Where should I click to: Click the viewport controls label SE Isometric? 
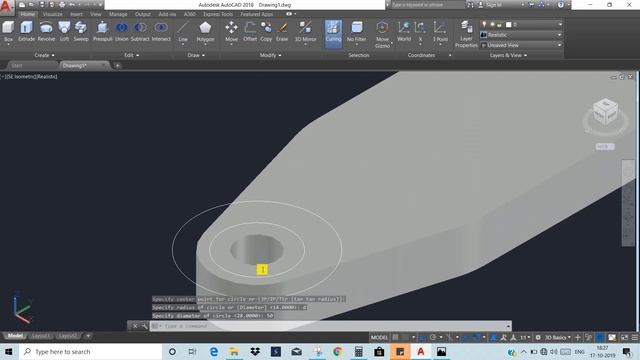click(x=22, y=76)
